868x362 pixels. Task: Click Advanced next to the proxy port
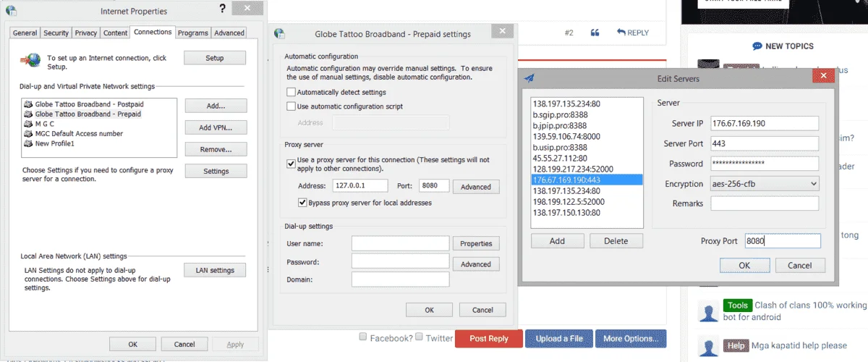click(476, 187)
